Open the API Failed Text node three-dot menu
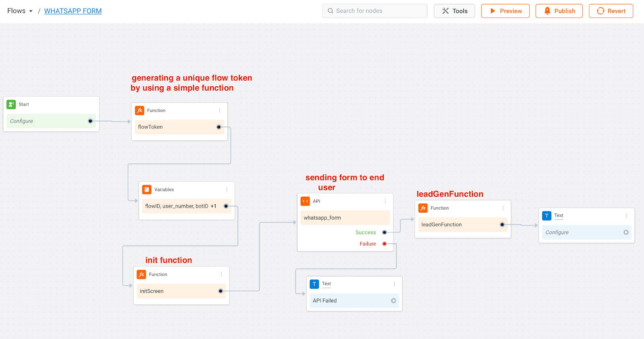 pyautogui.click(x=394, y=284)
